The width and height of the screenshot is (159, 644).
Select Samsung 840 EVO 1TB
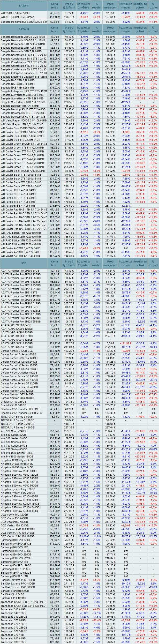pyautogui.click(x=14, y=547)
